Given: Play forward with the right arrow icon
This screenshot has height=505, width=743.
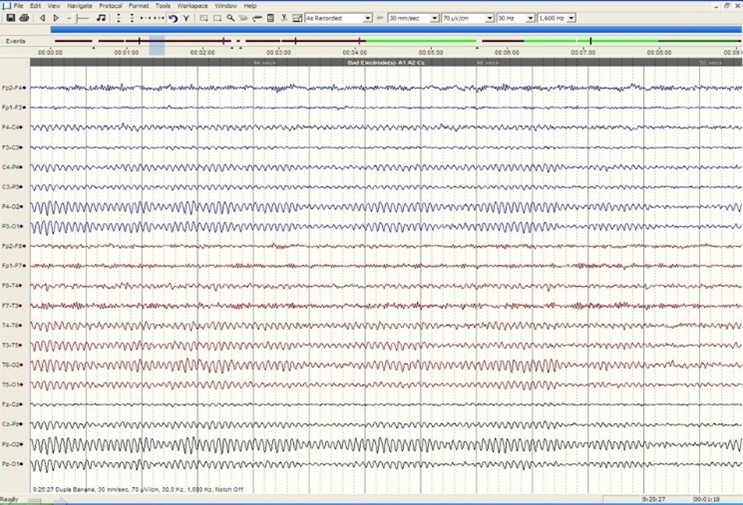Looking at the screenshot, I should click(56, 18).
